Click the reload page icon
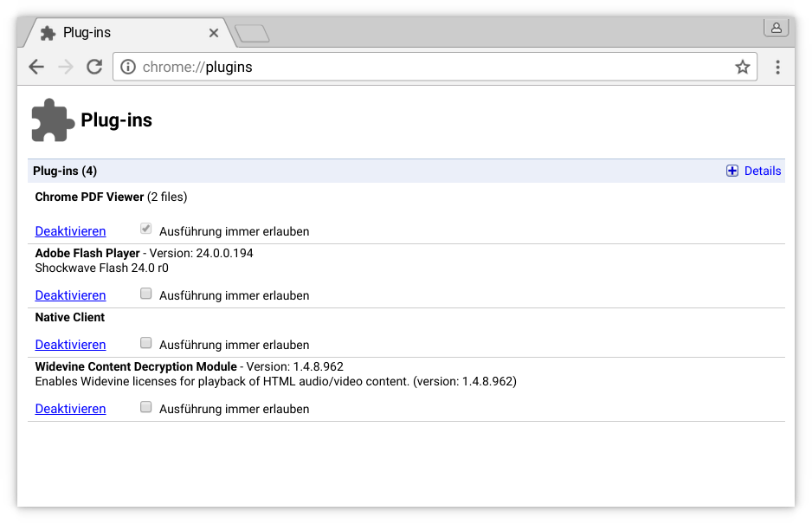Image resolution: width=812 pixels, height=524 pixels. point(93,67)
